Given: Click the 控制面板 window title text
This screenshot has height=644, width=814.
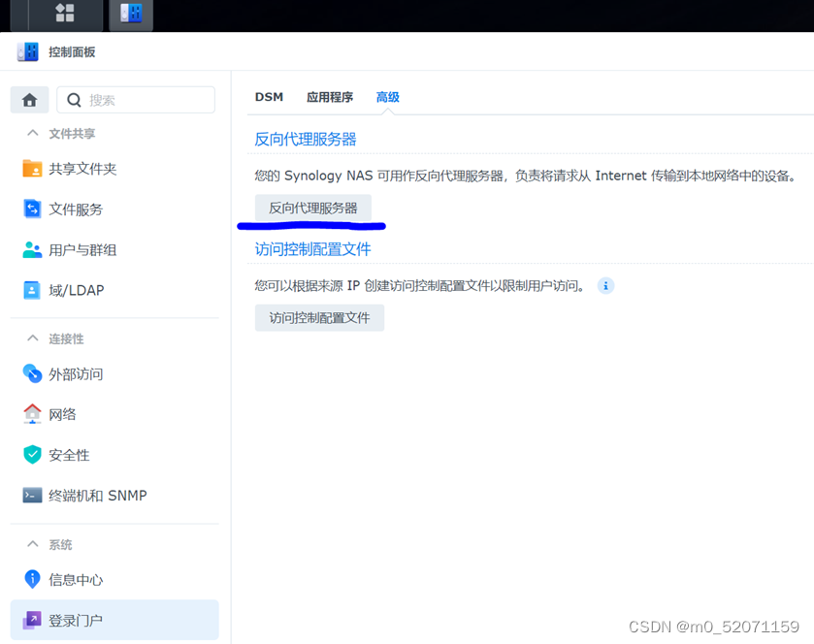Looking at the screenshot, I should 72,52.
